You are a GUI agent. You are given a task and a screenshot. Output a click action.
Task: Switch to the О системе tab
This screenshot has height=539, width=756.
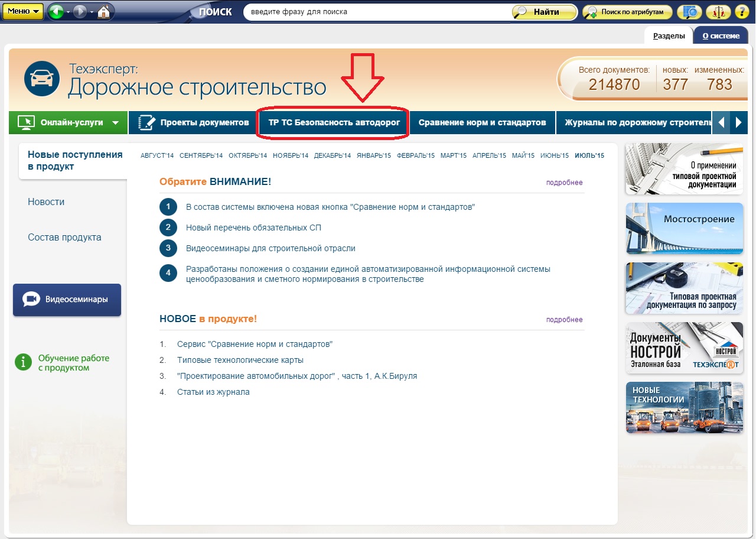[721, 35]
